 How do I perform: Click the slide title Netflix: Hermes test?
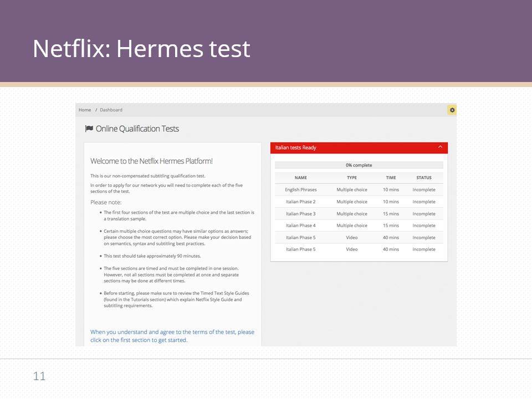tap(141, 48)
